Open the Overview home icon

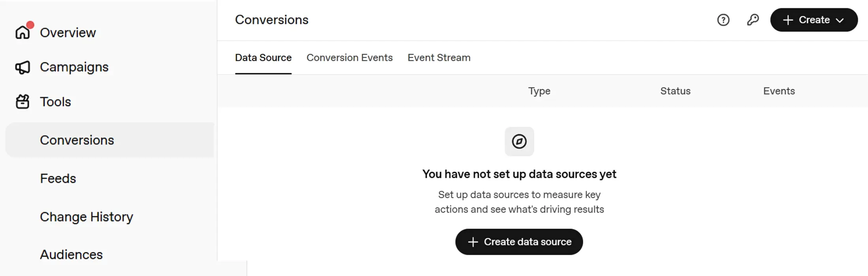(22, 32)
